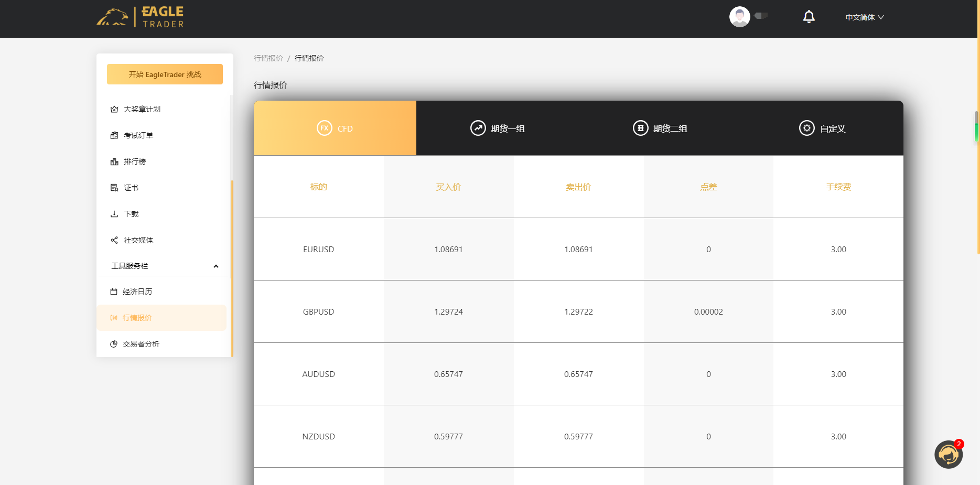The width and height of the screenshot is (980, 485).
Task: View the 证书 certificates icon
Action: pyautogui.click(x=115, y=187)
